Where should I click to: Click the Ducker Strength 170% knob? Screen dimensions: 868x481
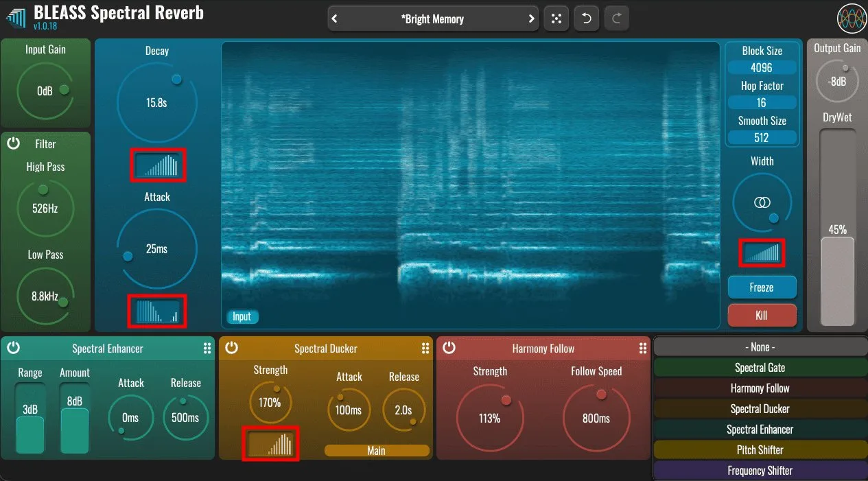[x=270, y=403]
